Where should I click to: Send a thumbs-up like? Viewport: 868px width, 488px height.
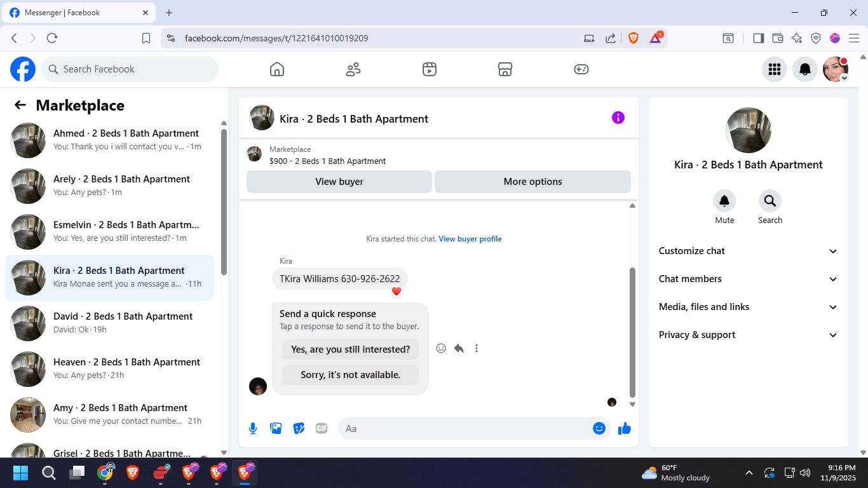[625, 428]
